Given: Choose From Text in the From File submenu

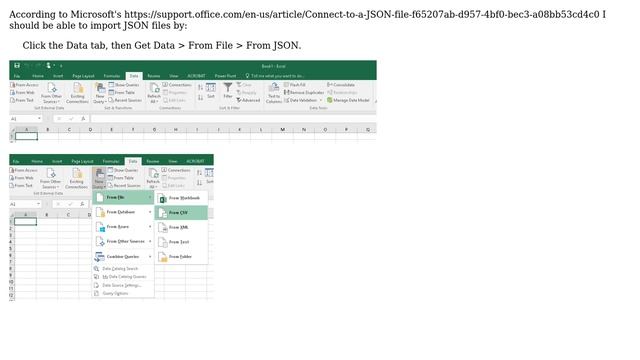Looking at the screenshot, I should (181, 242).
